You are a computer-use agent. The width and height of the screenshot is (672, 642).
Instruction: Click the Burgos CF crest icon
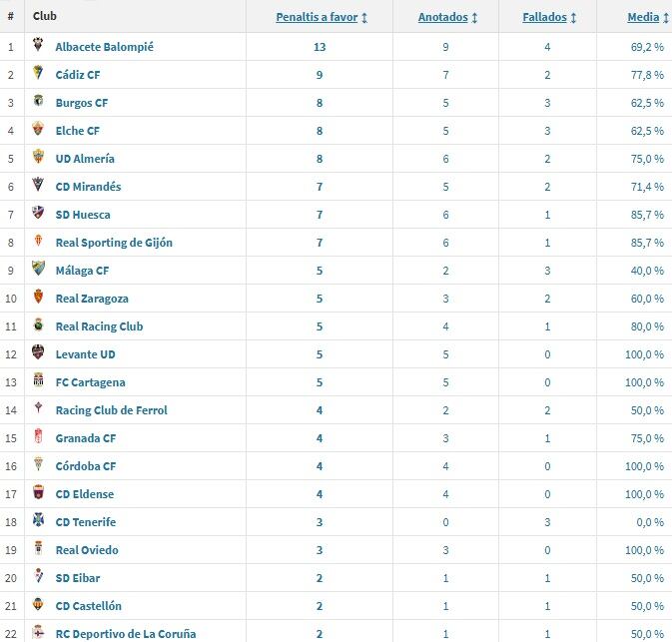click(39, 102)
